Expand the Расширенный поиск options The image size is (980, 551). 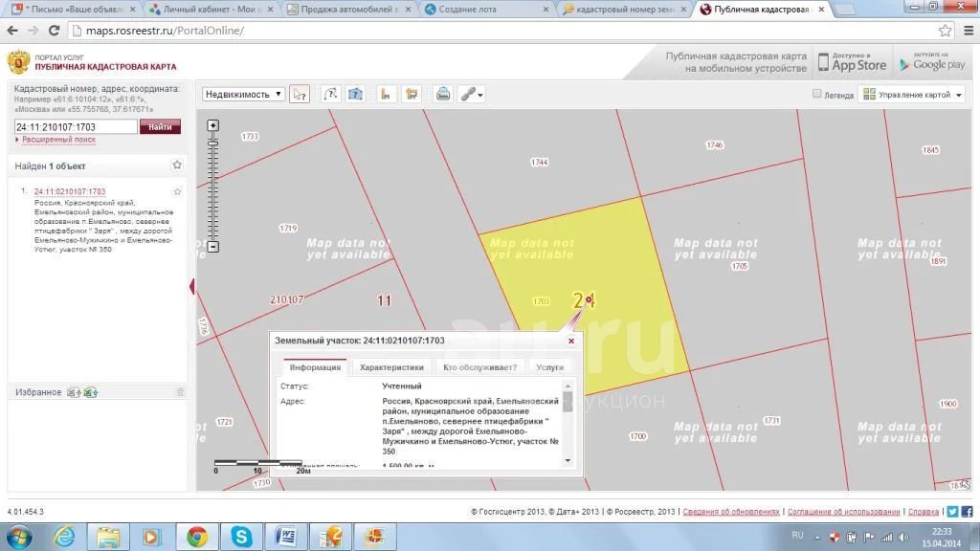coord(58,140)
